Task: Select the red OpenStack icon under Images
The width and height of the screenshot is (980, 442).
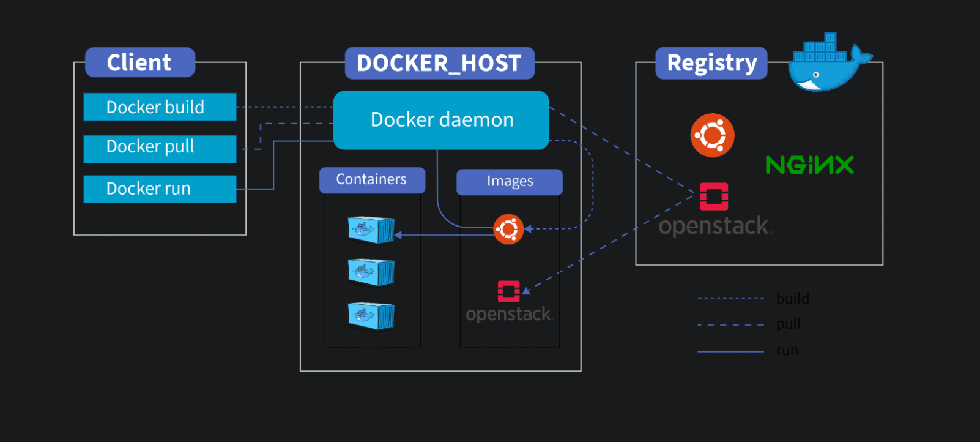Action: [x=509, y=291]
